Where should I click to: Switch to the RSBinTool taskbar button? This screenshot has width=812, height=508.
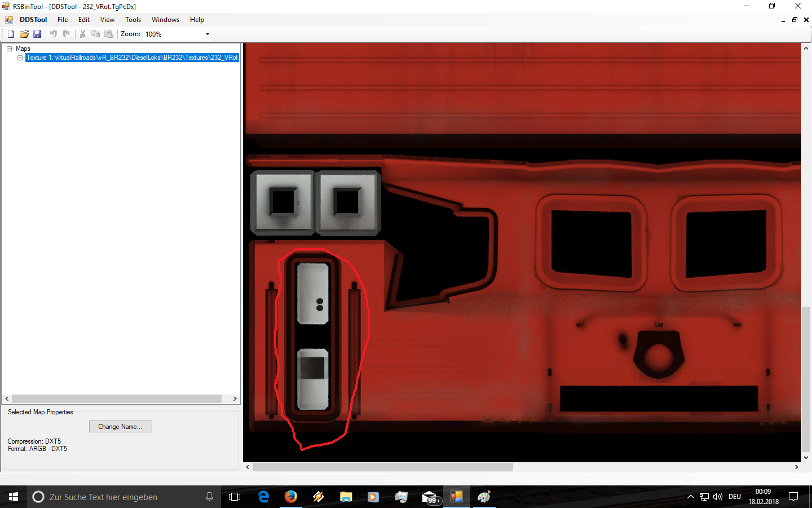pyautogui.click(x=457, y=497)
